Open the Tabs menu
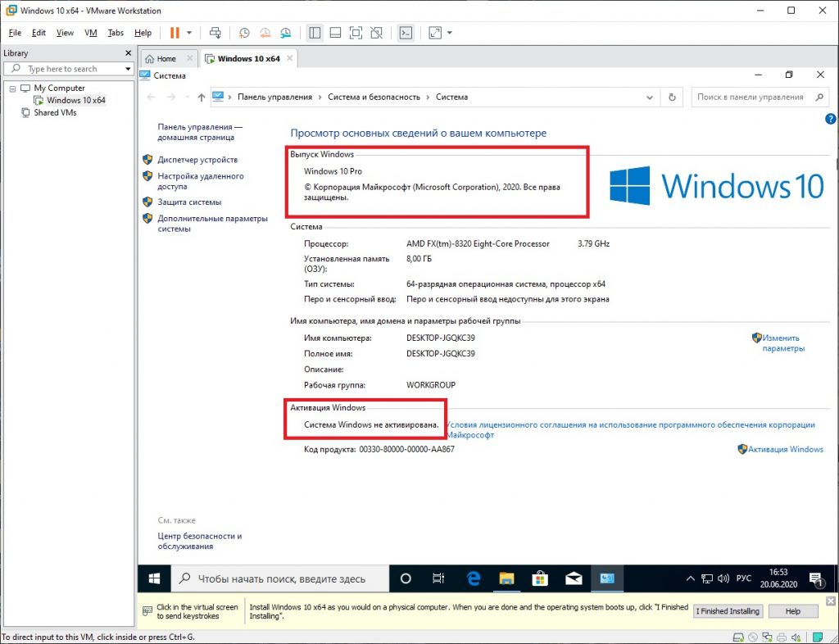 [116, 33]
